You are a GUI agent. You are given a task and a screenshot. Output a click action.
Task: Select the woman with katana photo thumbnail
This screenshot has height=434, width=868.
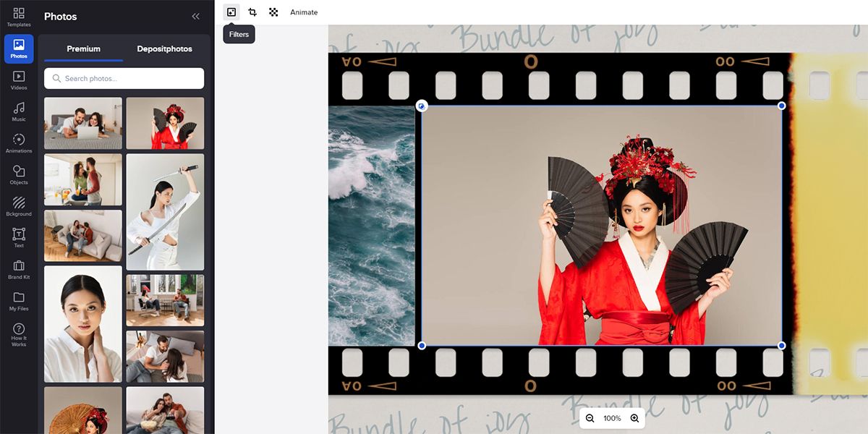click(165, 211)
